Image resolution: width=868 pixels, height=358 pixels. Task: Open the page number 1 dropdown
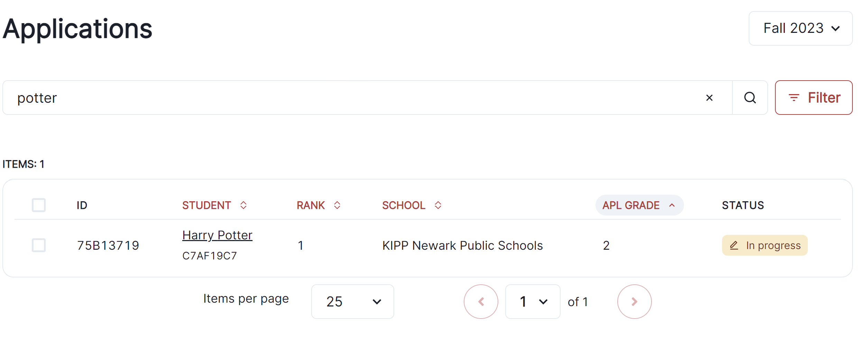[x=533, y=302]
